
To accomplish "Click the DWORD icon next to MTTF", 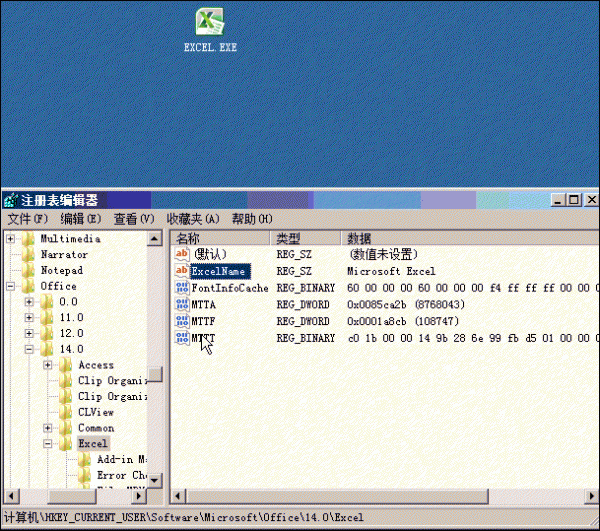I will [x=182, y=321].
